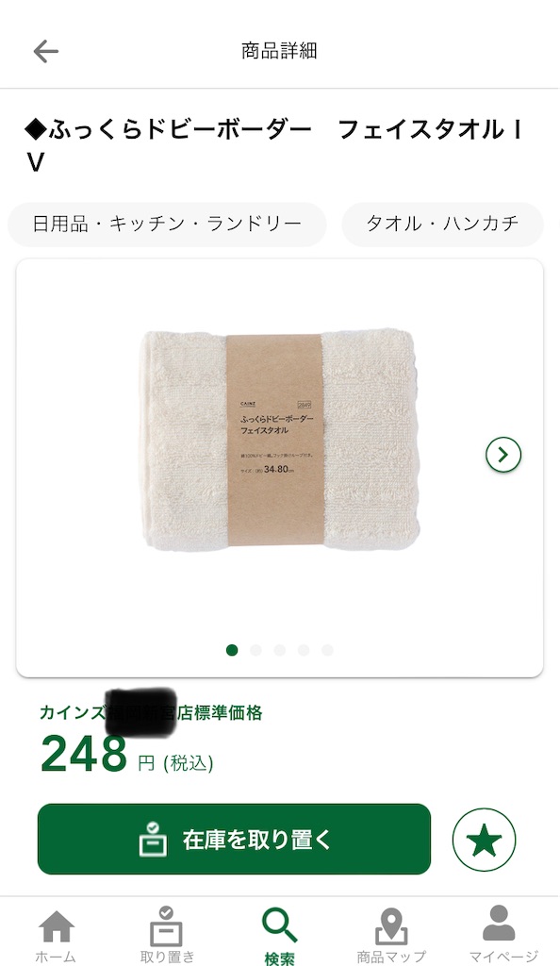Viewport: 560px width, 966px height.
Task: Go back using the left arrow icon
Action: (x=45, y=51)
